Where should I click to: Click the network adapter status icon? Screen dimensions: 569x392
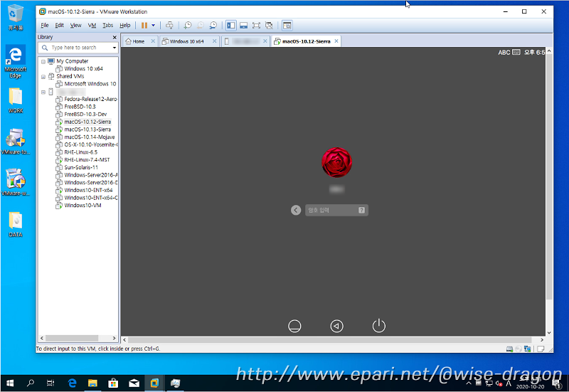tap(527, 349)
